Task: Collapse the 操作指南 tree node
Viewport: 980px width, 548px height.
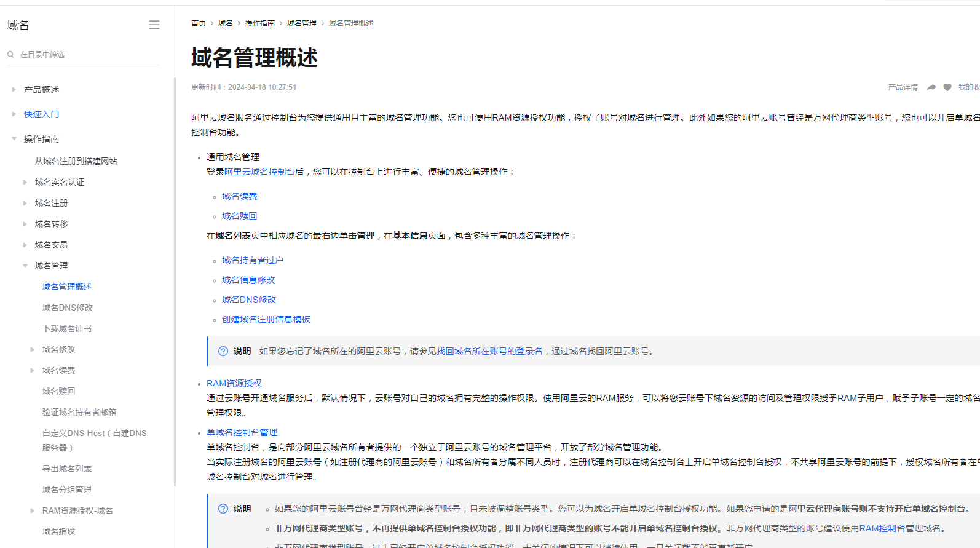Action: pyautogui.click(x=14, y=138)
